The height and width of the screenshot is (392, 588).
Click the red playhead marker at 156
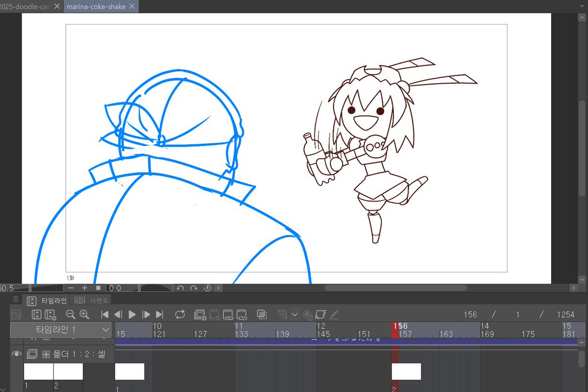tap(395, 330)
